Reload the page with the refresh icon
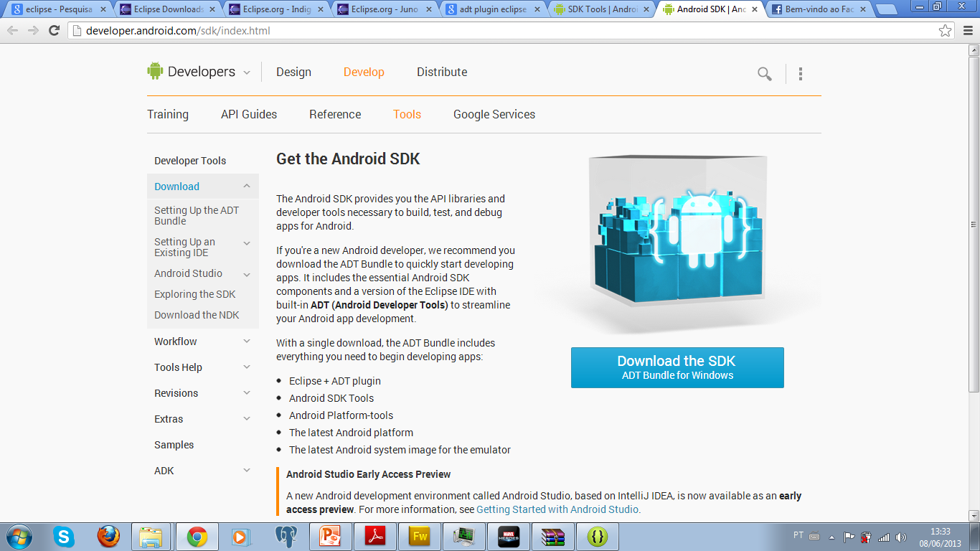The height and width of the screenshot is (551, 980). (x=54, y=31)
